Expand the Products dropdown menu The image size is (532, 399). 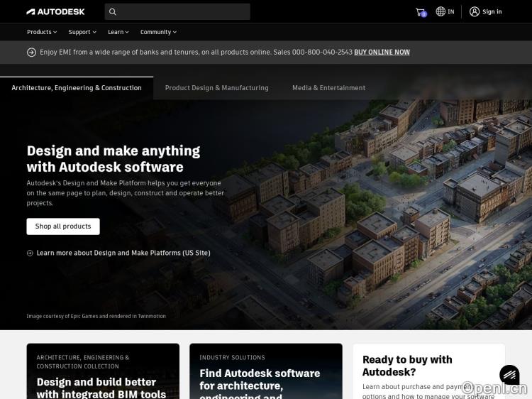coord(42,32)
